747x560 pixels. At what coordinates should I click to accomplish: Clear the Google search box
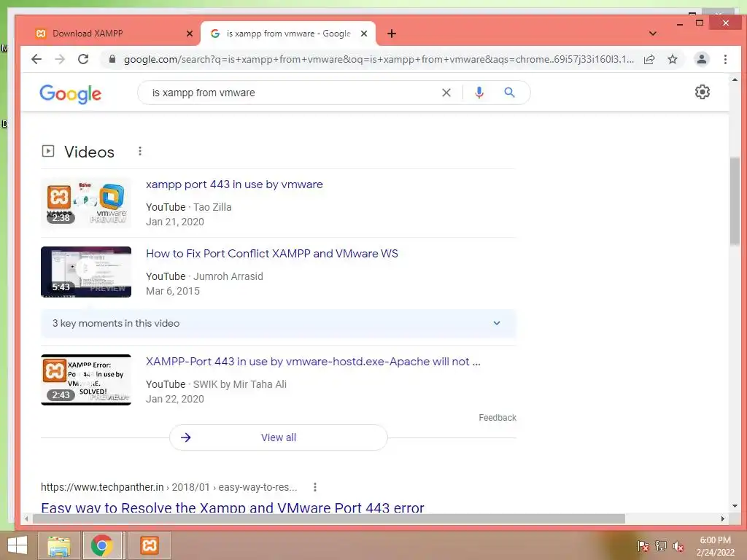[x=446, y=93]
